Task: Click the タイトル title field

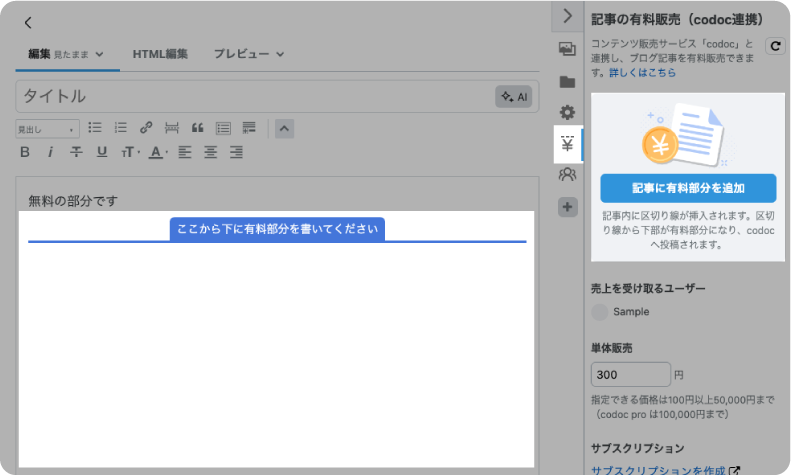Action: pos(250,96)
